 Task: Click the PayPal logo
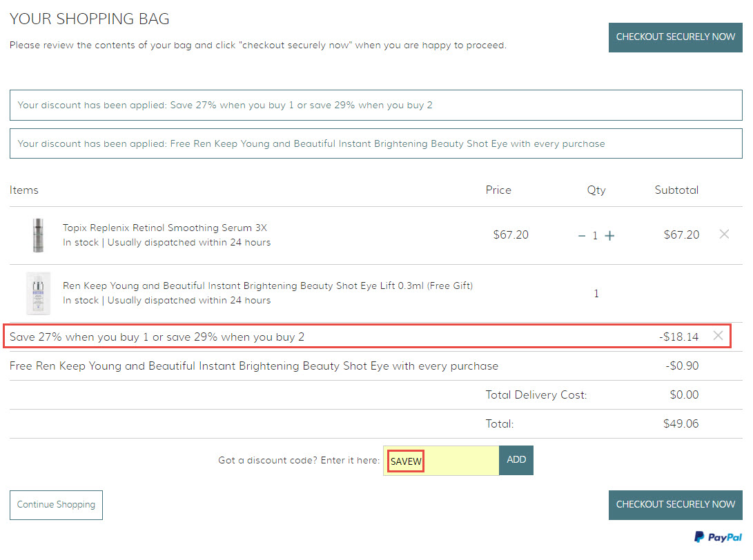coord(718,537)
